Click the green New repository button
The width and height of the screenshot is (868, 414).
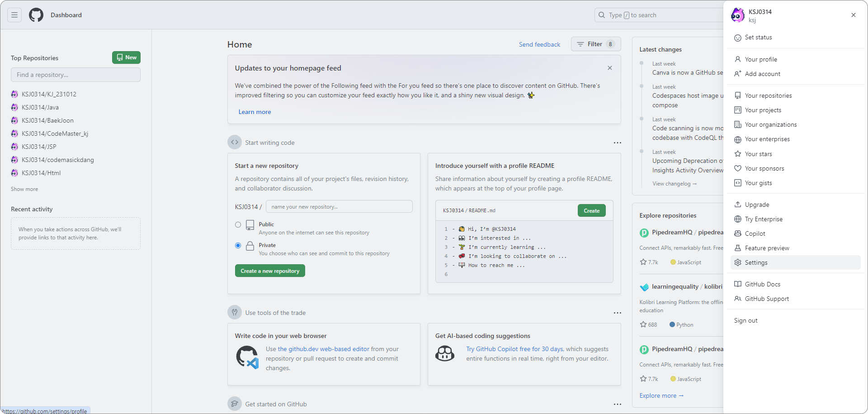[x=126, y=57]
